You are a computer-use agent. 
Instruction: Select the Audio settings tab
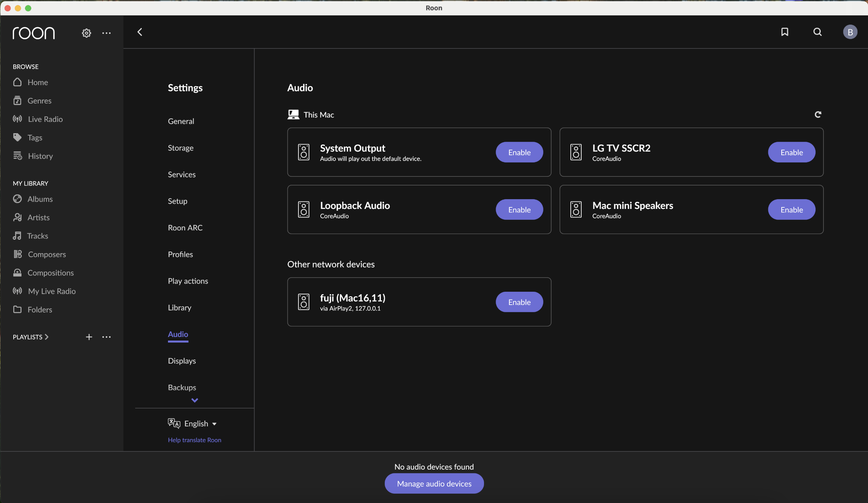(178, 334)
